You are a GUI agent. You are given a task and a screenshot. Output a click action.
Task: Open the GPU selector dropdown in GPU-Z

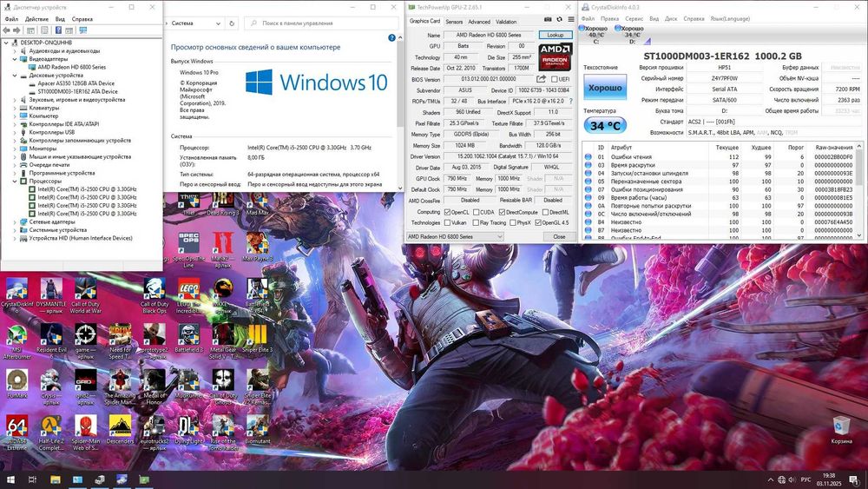tap(455, 236)
